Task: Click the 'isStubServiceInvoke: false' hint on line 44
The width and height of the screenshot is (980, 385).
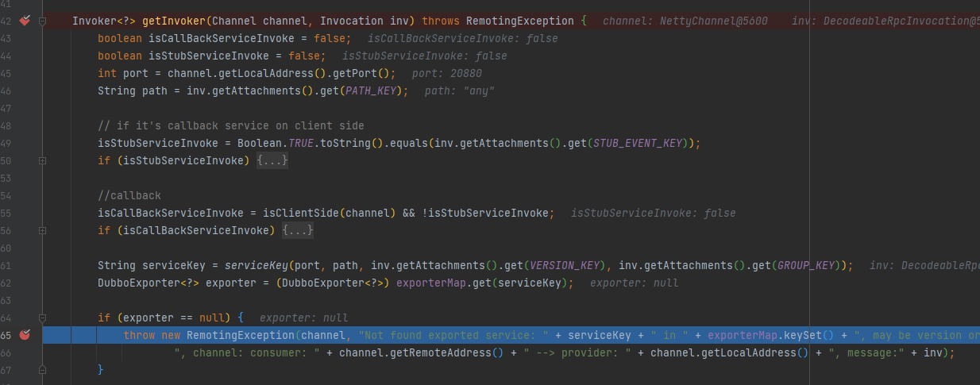Action: click(x=424, y=56)
